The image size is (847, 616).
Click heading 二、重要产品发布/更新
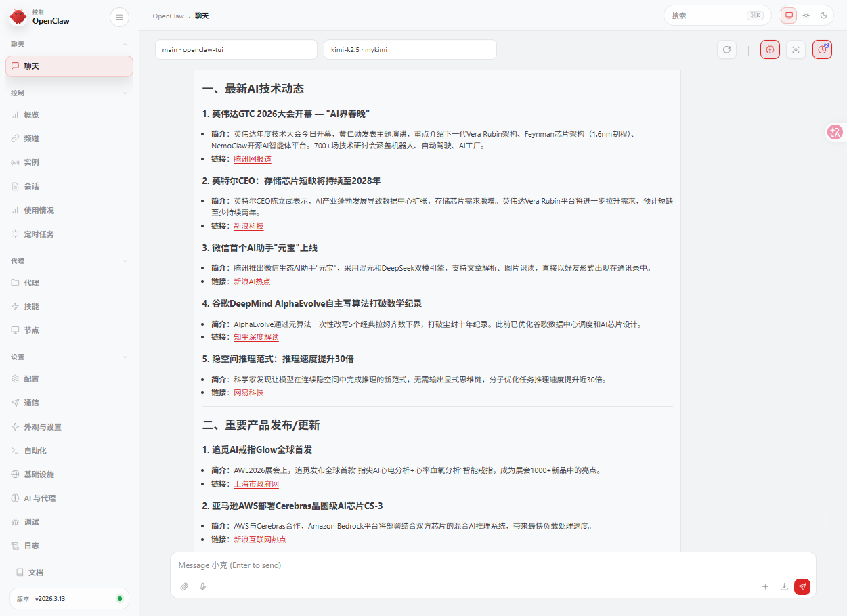click(261, 425)
